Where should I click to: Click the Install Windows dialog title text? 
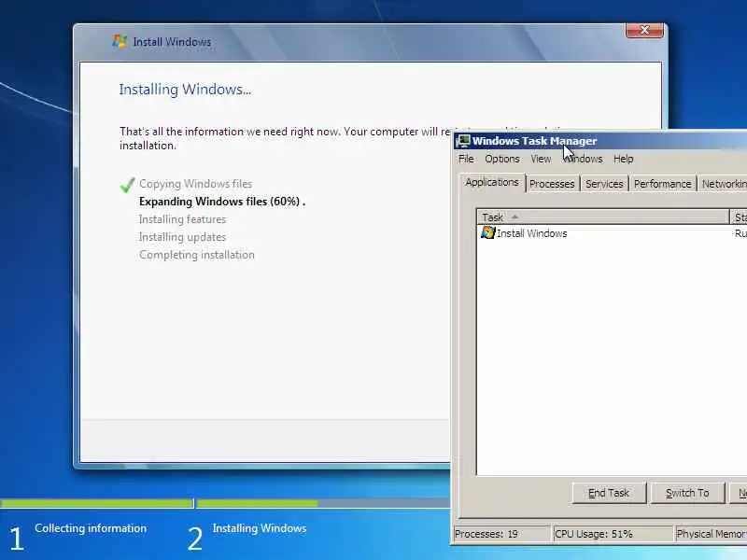(172, 42)
